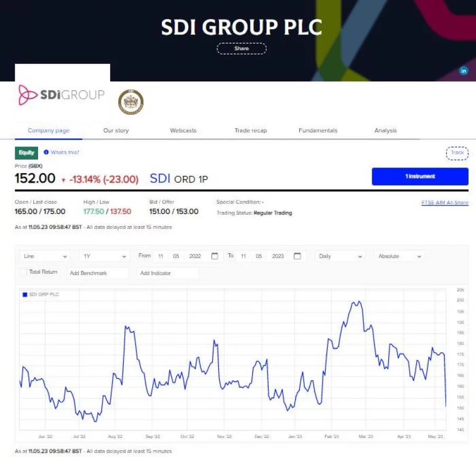The height and width of the screenshot is (457, 476).
Task: Open the Daily interval dropdown
Action: tap(340, 256)
